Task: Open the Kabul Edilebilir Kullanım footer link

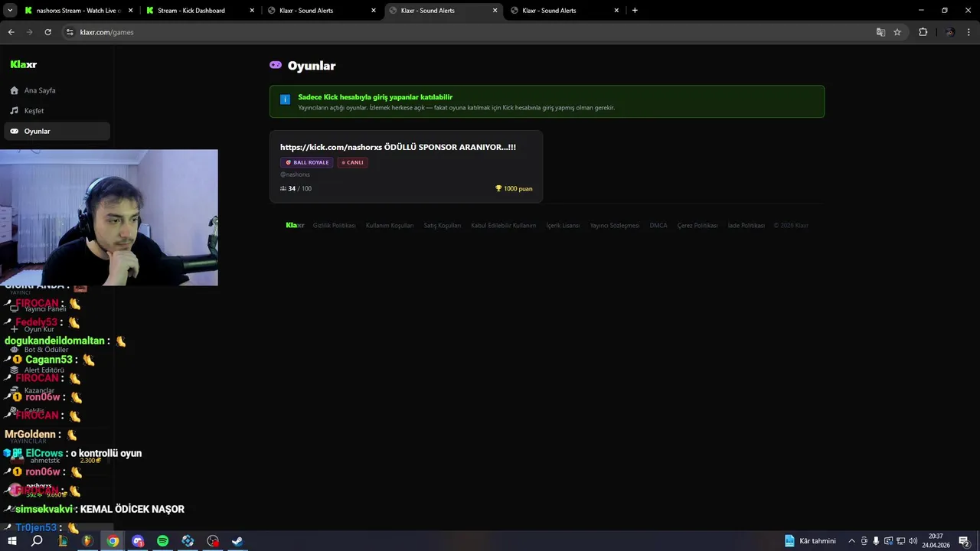Action: 504,226
